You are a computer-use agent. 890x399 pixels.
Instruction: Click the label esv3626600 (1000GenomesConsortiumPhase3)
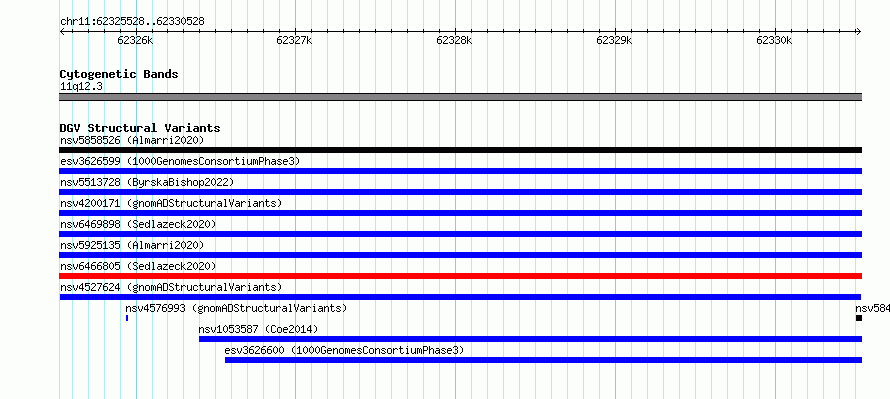click(x=345, y=350)
